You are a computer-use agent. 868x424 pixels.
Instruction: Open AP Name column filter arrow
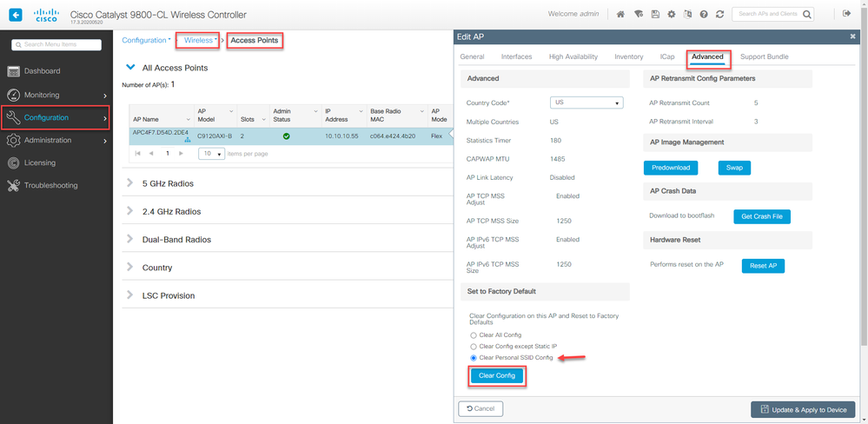coord(189,120)
